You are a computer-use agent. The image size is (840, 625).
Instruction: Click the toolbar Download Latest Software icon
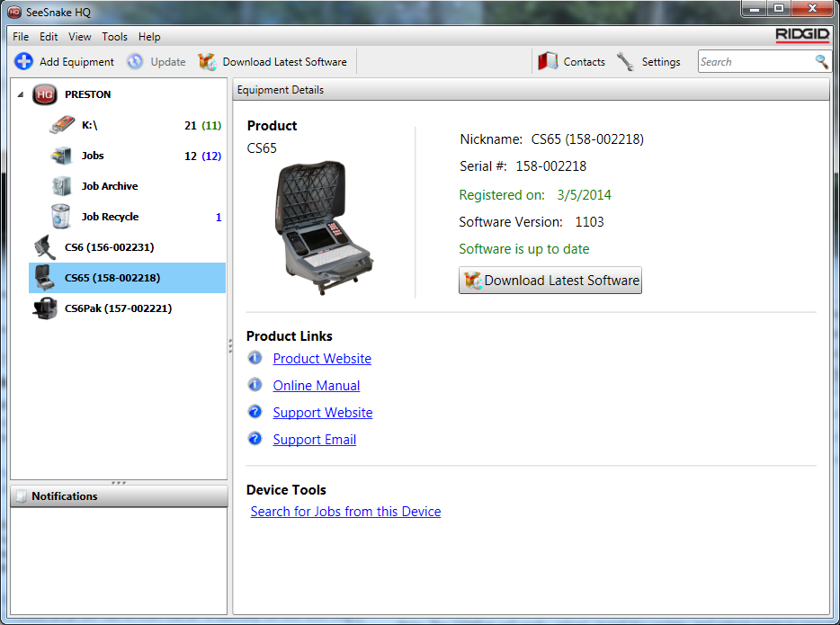pyautogui.click(x=207, y=61)
